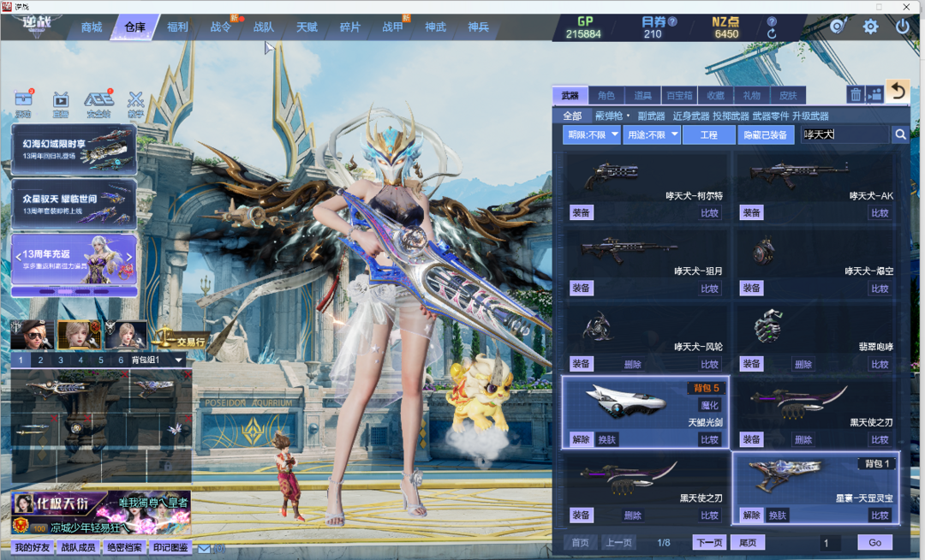Screen dimensions: 925x560
Task: Open the 幻海幻域限时享 banner
Action: [75, 149]
